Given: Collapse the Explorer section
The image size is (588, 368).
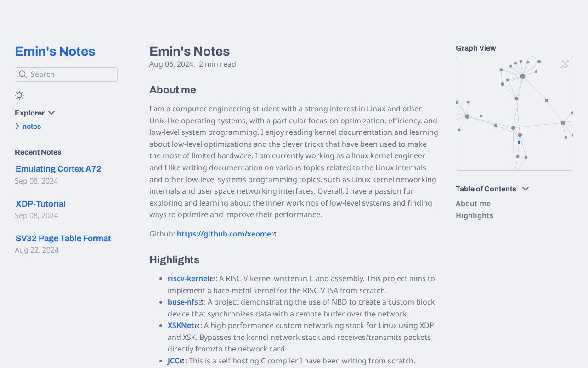Looking at the screenshot, I should tap(51, 113).
